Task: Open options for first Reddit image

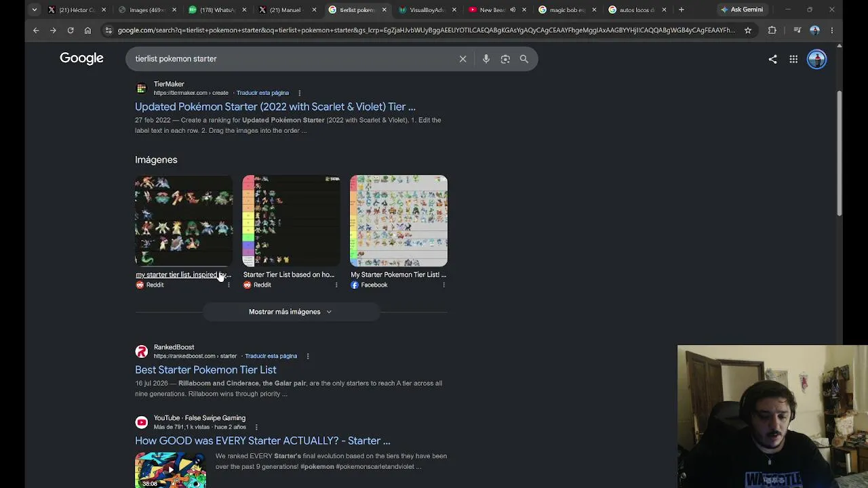Action: pyautogui.click(x=229, y=285)
